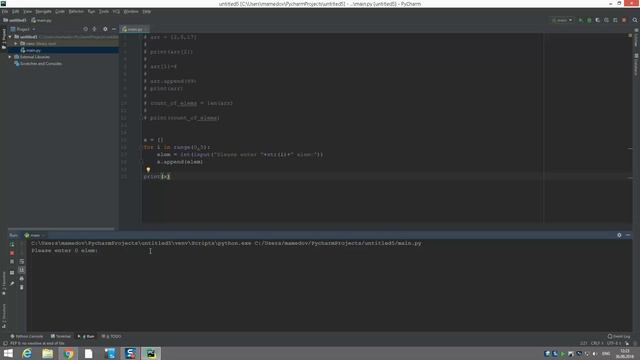Click the Project vertical side tab
Image resolution: width=640 pixels, height=360 pixels.
tap(4, 39)
